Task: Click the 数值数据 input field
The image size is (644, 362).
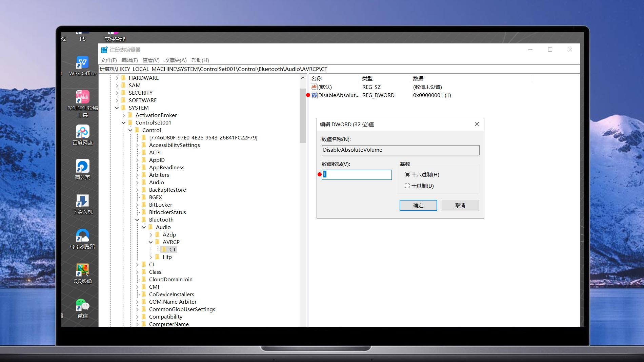Action: [357, 174]
